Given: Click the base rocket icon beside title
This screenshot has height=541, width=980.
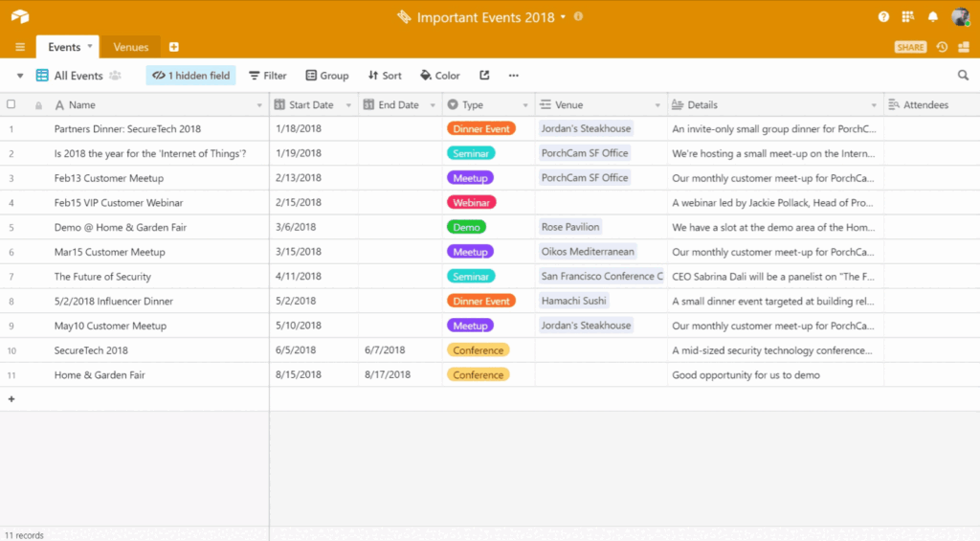Looking at the screenshot, I should [404, 17].
